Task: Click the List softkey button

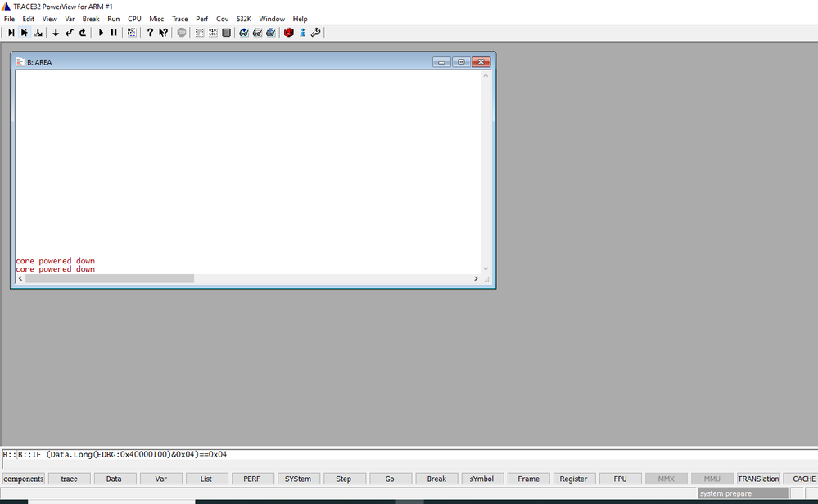Action: [x=207, y=479]
